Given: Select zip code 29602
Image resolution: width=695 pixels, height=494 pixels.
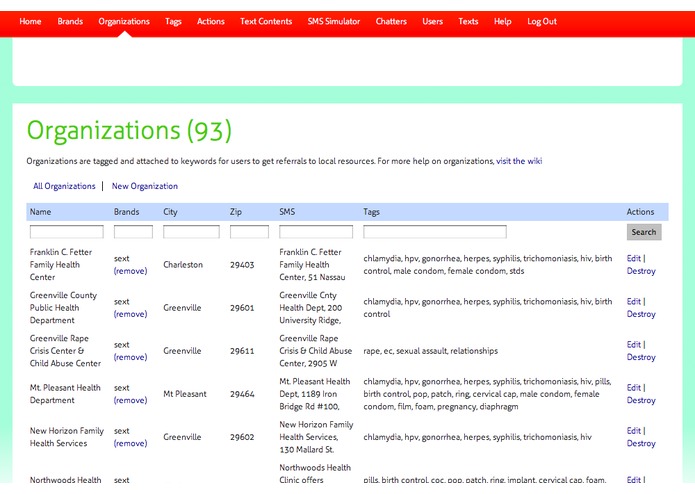Looking at the screenshot, I should (x=242, y=437).
